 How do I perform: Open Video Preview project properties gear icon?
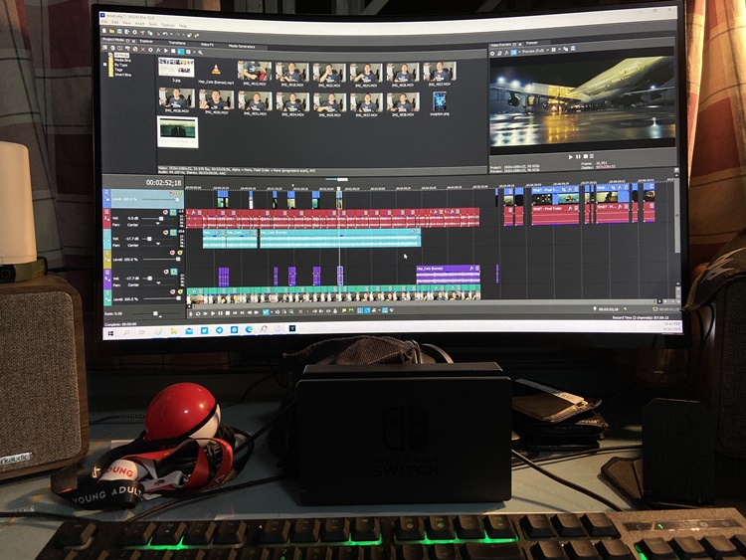(x=492, y=54)
